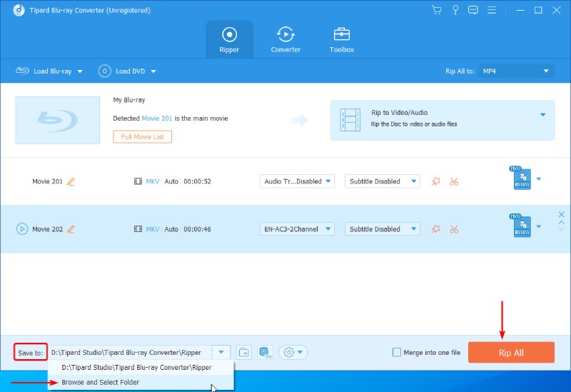The width and height of the screenshot is (571, 392).
Task: Open the shopping cart purchase icon
Action: pyautogui.click(x=436, y=10)
